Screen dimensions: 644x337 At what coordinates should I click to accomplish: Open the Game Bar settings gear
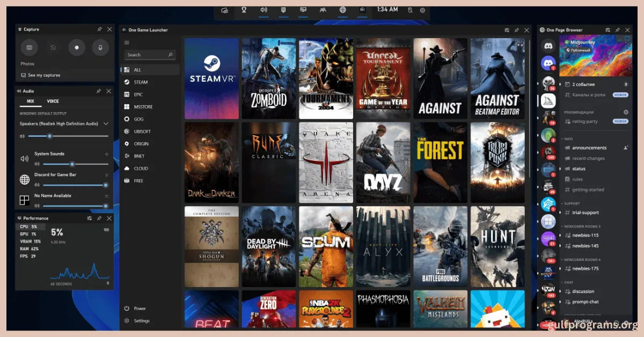tap(422, 10)
